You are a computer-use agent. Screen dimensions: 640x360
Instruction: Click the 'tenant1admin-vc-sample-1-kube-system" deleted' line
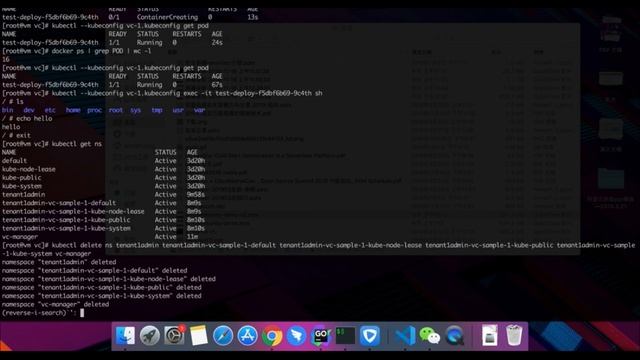click(102, 296)
